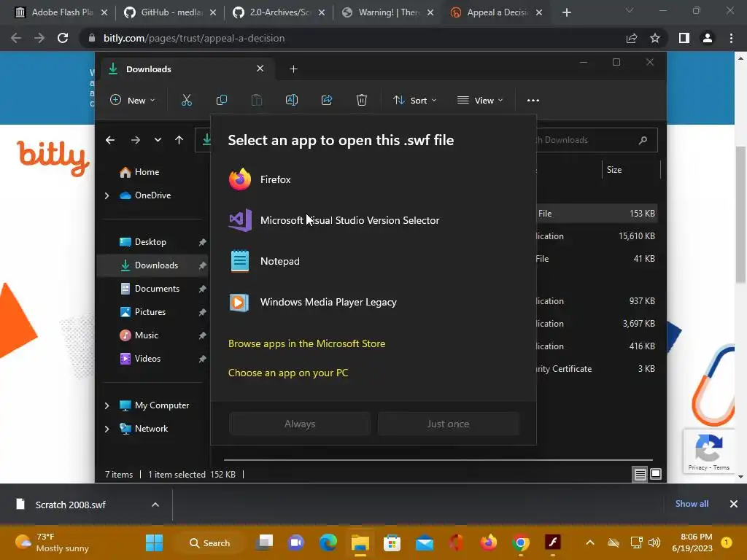Reload the Chrome page

click(x=63, y=38)
